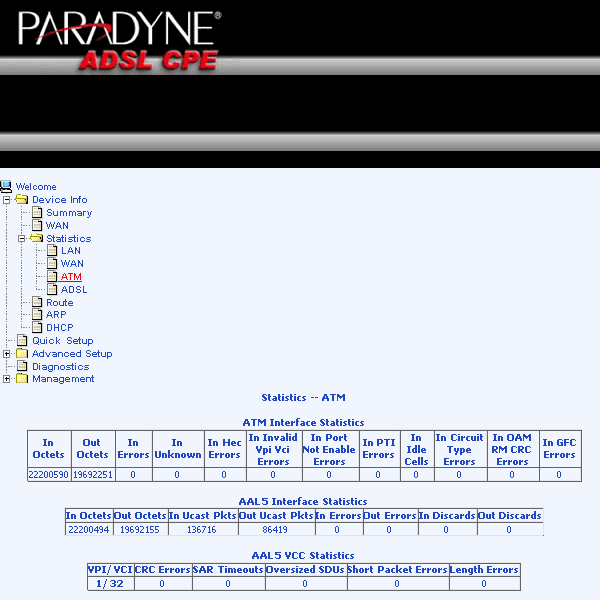Viewport: 600px width, 600px height.
Task: Click the AAL5 VCC Statistics title
Action: 303,555
